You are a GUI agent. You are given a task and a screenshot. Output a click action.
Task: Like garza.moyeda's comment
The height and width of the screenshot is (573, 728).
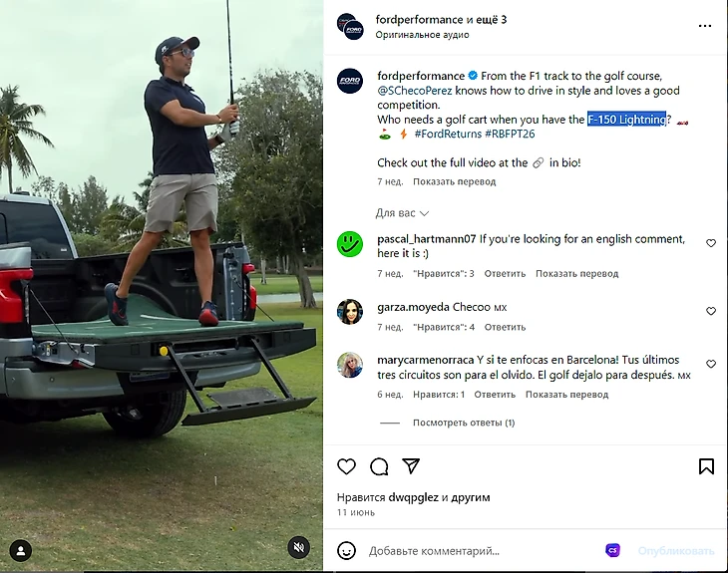click(x=711, y=311)
